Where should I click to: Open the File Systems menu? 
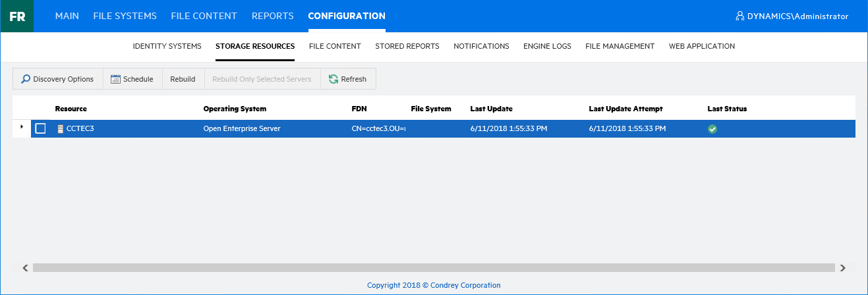125,16
